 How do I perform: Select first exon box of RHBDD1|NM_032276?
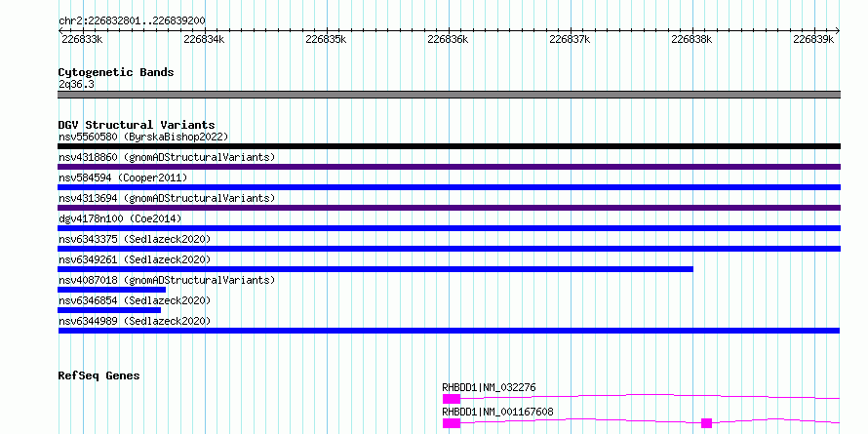(x=452, y=399)
